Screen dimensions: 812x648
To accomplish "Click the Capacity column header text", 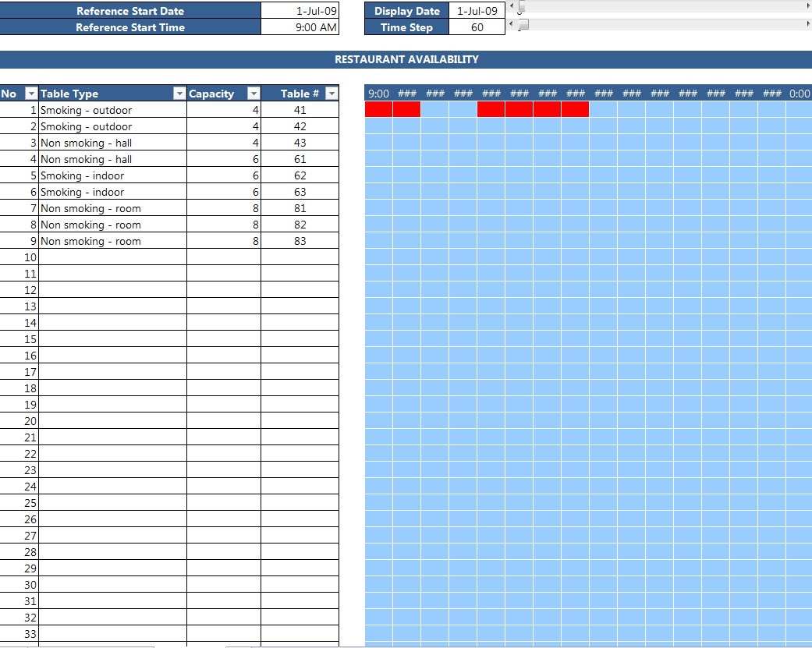I will pyautogui.click(x=211, y=94).
